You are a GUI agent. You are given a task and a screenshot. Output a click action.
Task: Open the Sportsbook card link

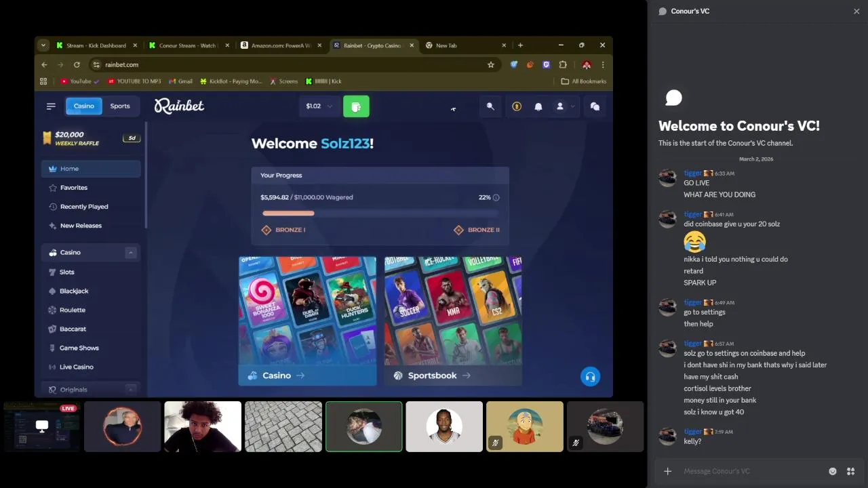[453, 321]
